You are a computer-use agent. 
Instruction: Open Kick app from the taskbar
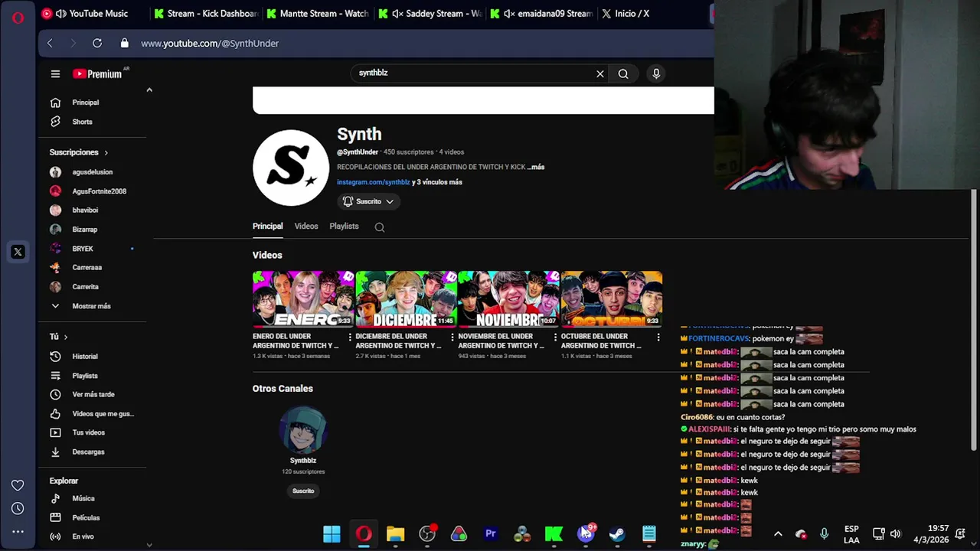point(554,534)
